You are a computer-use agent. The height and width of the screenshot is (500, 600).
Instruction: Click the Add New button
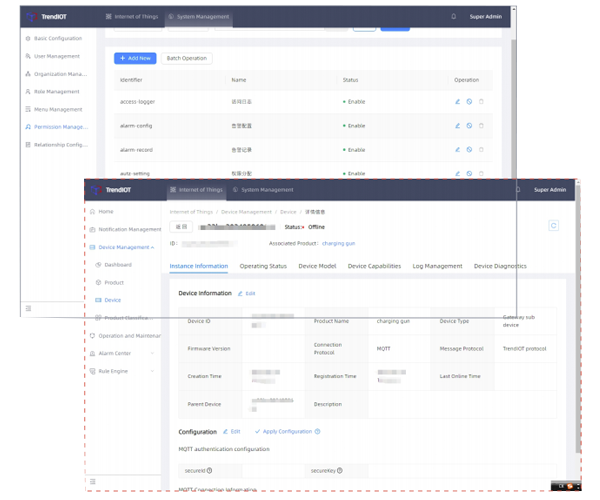(x=135, y=58)
